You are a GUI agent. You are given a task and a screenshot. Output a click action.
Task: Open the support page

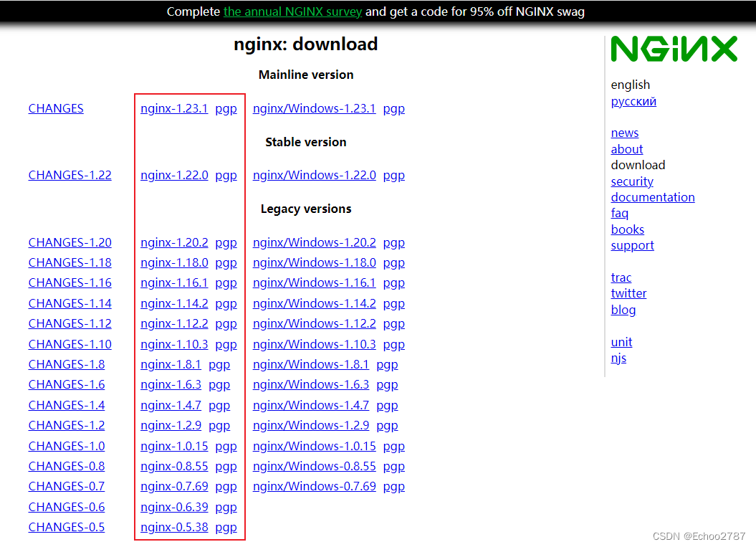(633, 245)
